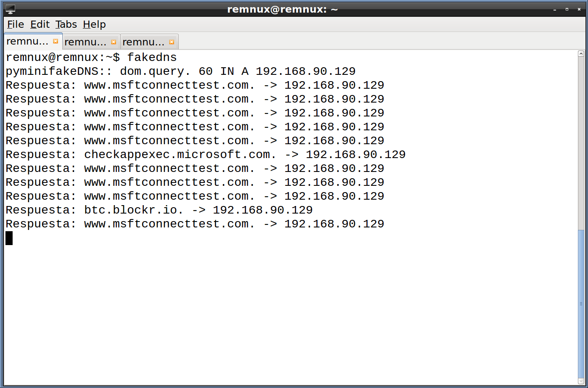The width and height of the screenshot is (588, 388).
Task: Open the Help menu
Action: 94,24
